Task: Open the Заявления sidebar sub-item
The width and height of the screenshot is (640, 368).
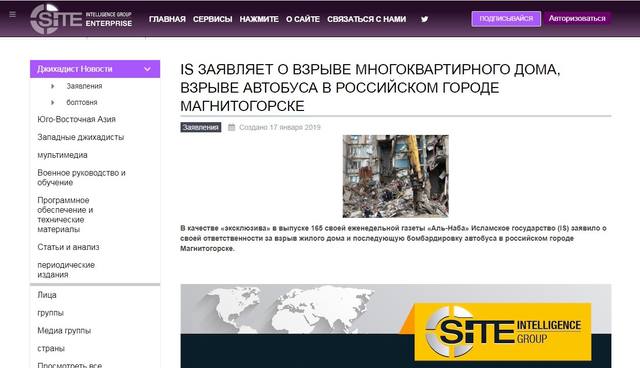Action: 84,86
